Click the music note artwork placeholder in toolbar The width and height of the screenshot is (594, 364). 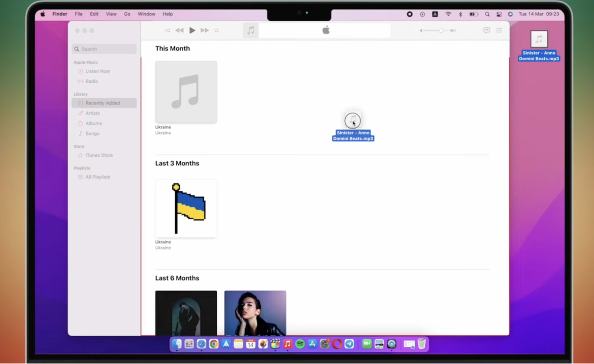pyautogui.click(x=251, y=30)
